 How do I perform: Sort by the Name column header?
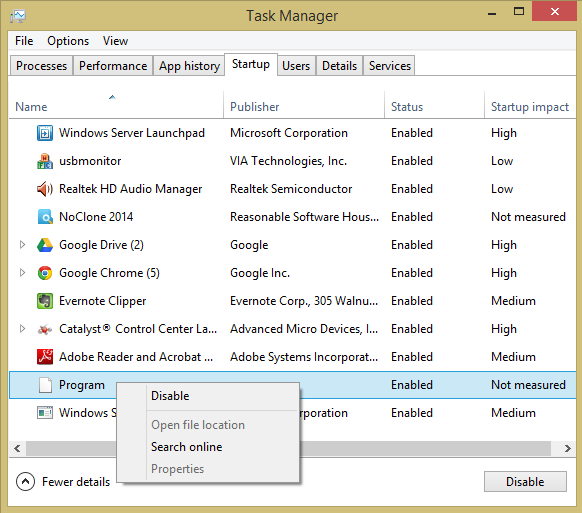tap(116, 105)
